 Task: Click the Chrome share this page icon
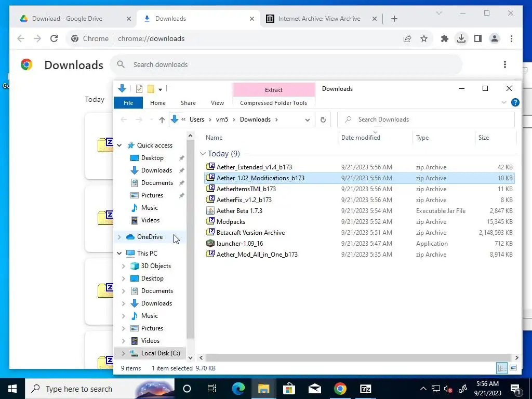pyautogui.click(x=407, y=38)
